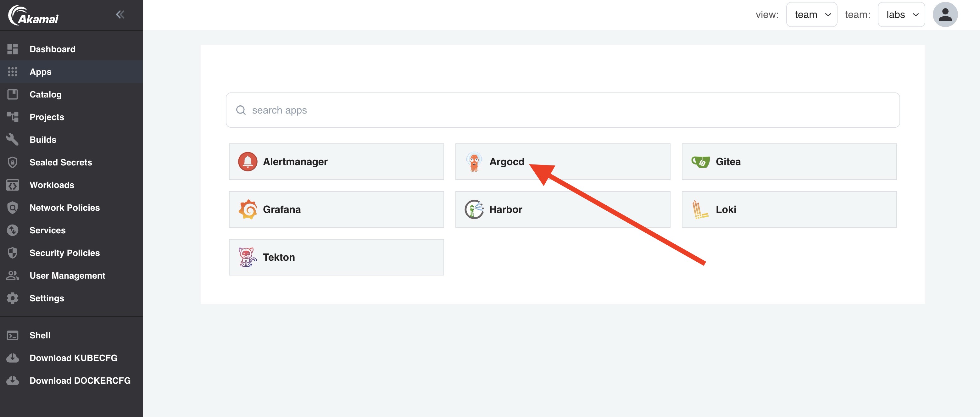Open the Tekton cat icon

pyautogui.click(x=247, y=257)
